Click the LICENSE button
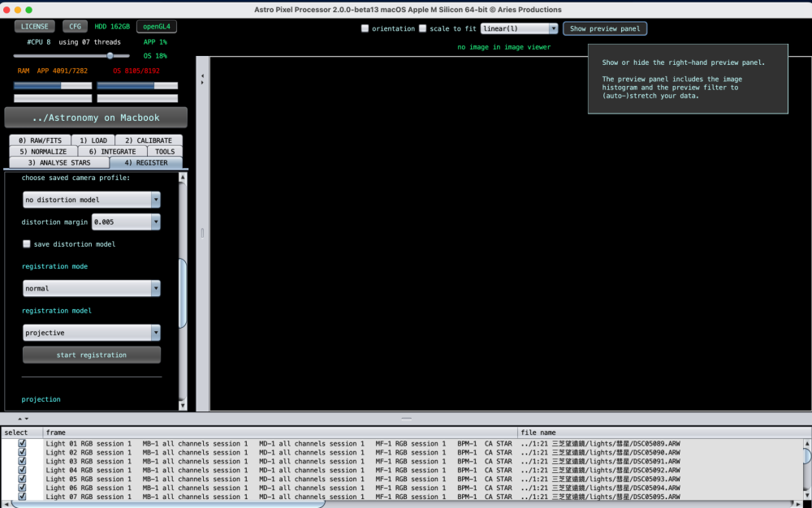 34,25
